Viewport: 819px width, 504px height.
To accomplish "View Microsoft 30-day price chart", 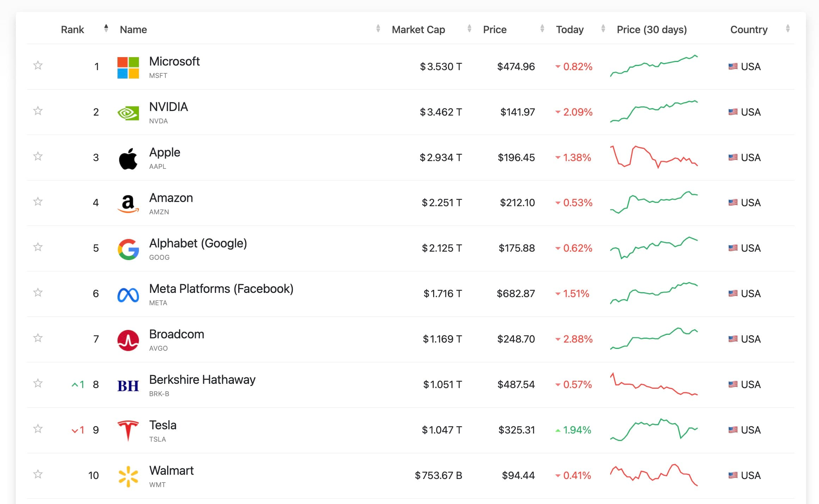I will click(x=654, y=66).
